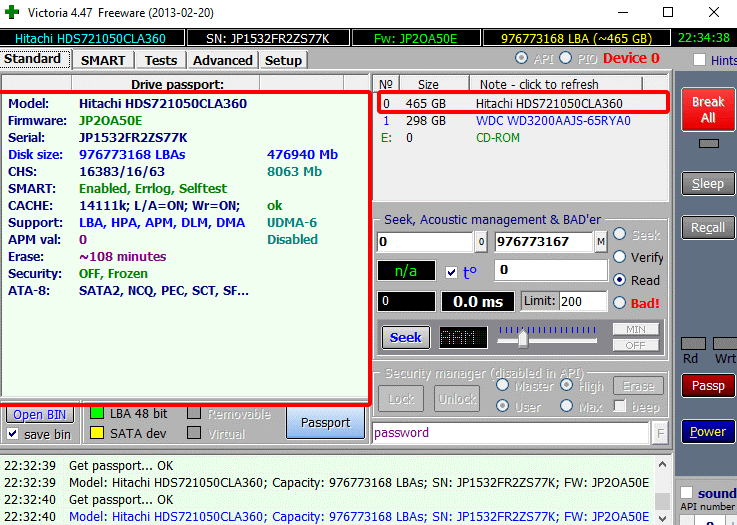The height and width of the screenshot is (525, 737).
Task: Click the MIN acoustic button
Action: [x=635, y=329]
